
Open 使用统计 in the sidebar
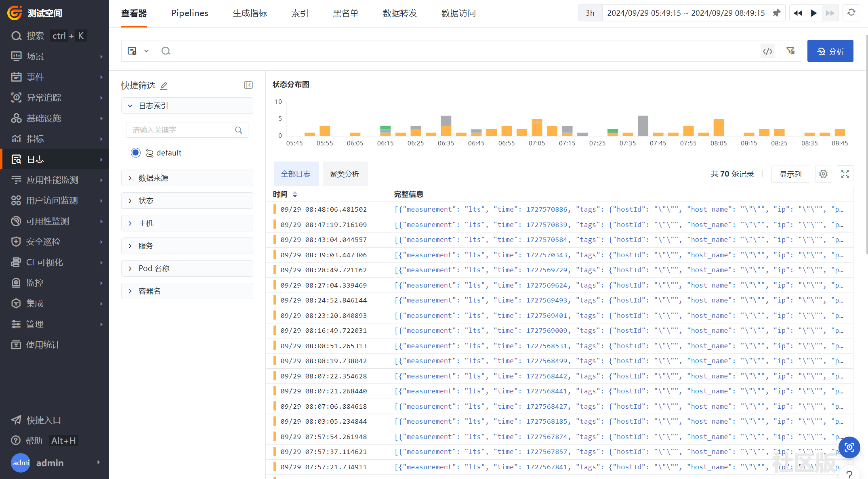[x=55, y=345]
